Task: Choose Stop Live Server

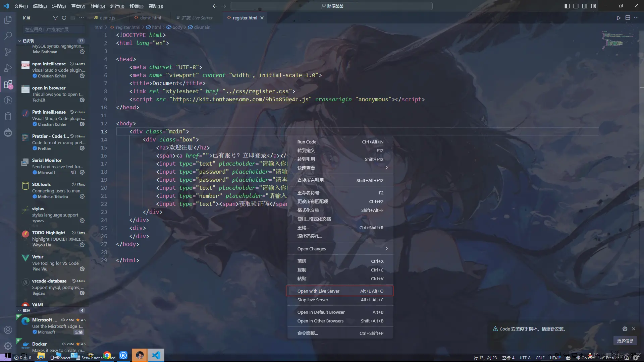Action: [340, 300]
